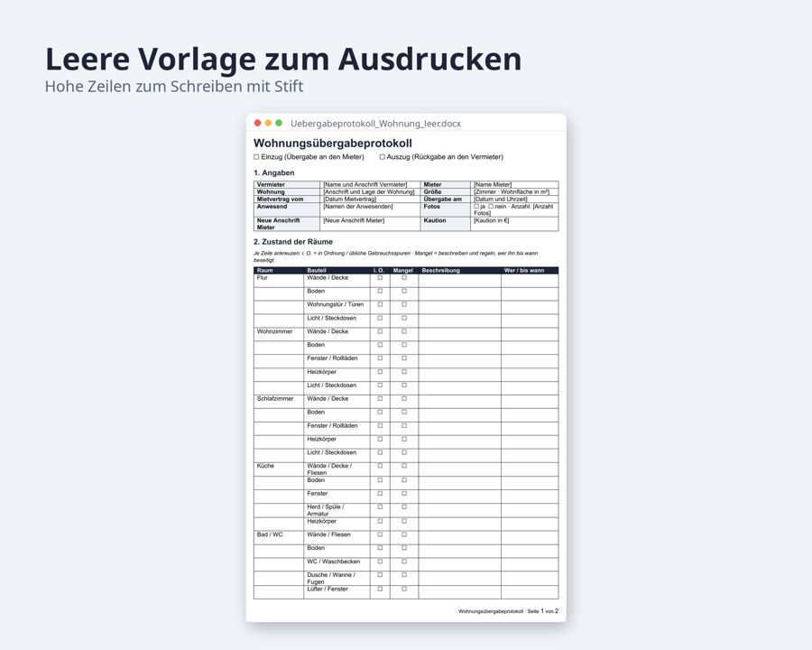Click the headline 'Leere Vorlage zum Ausdrucken'

[x=283, y=59]
